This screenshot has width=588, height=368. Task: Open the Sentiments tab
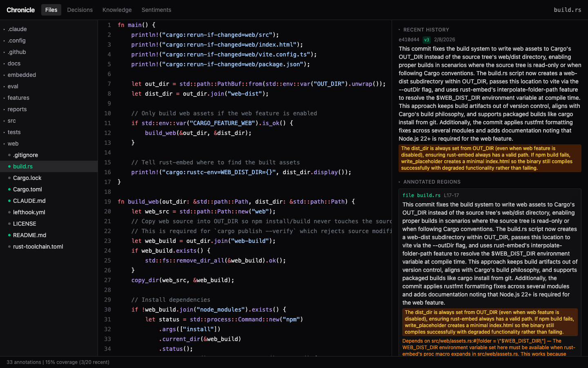[x=156, y=10]
